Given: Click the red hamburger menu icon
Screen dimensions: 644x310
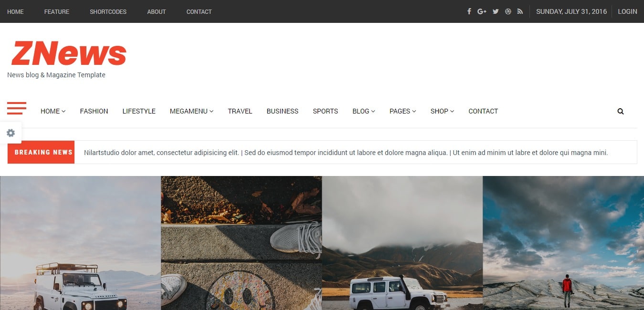Looking at the screenshot, I should [17, 108].
